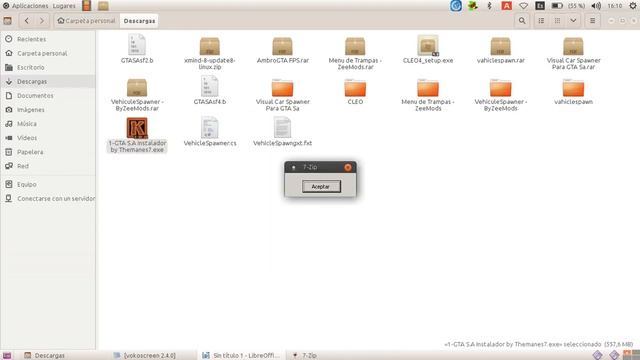Viewport: 640px width, 360px height.
Task: Open the hamburger menu in file manager
Action: [x=592, y=21]
